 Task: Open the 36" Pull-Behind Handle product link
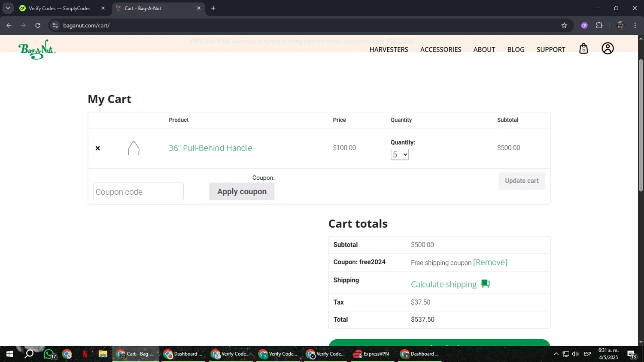210,148
